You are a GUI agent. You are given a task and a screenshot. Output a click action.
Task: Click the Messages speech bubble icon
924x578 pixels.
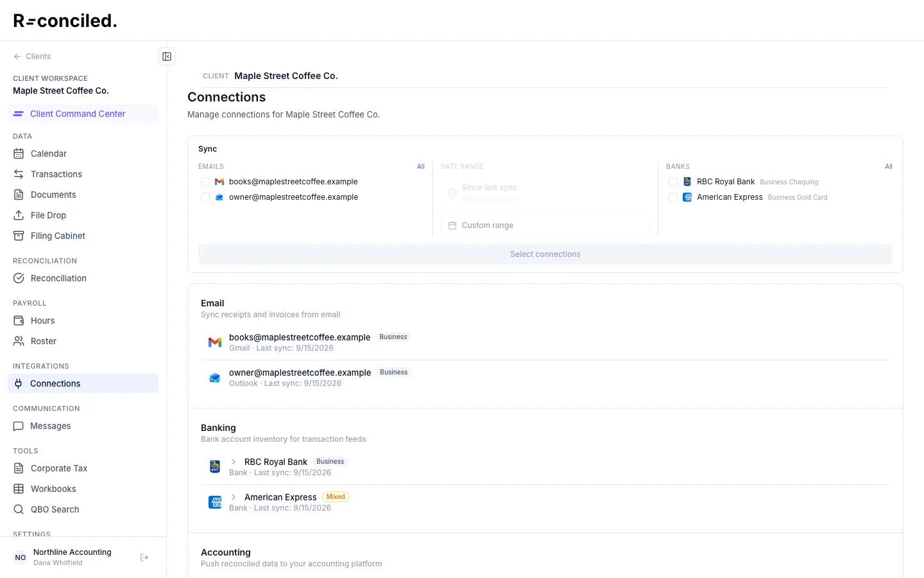pyautogui.click(x=19, y=426)
